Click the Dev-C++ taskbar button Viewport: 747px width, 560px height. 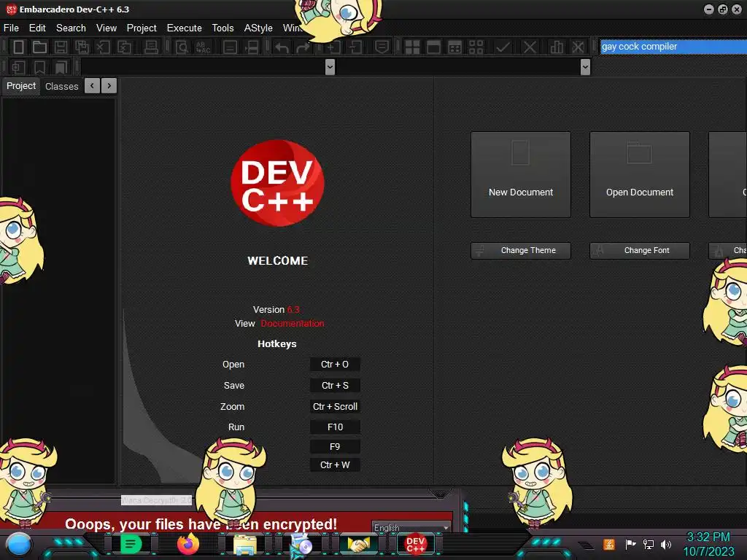pos(415,544)
